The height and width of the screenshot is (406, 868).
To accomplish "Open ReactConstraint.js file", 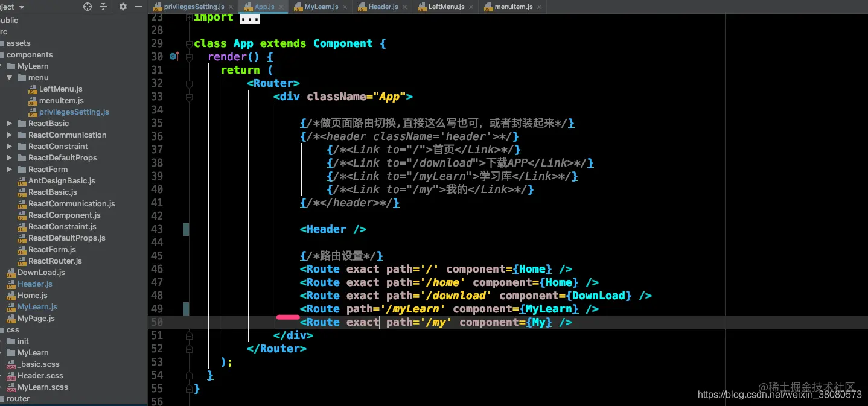I will point(62,227).
